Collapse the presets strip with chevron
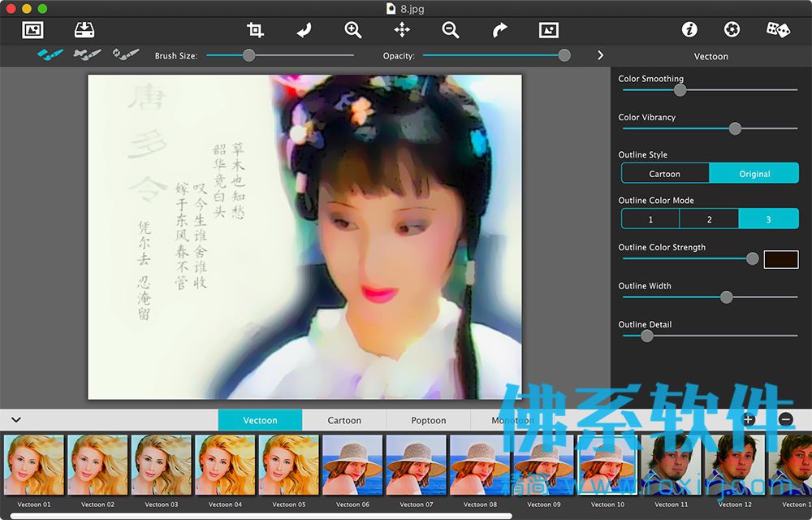 point(16,420)
